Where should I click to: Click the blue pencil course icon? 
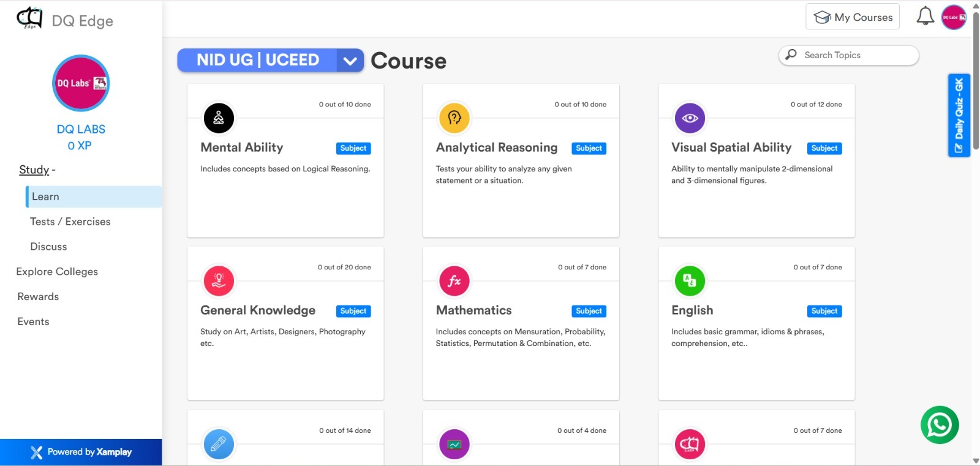(219, 444)
